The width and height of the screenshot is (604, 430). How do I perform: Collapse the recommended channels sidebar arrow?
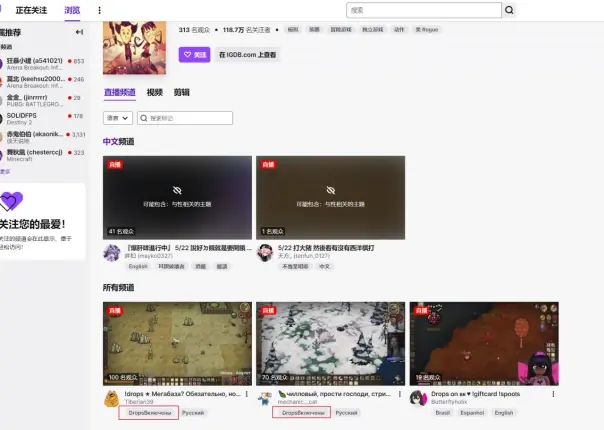(79, 32)
